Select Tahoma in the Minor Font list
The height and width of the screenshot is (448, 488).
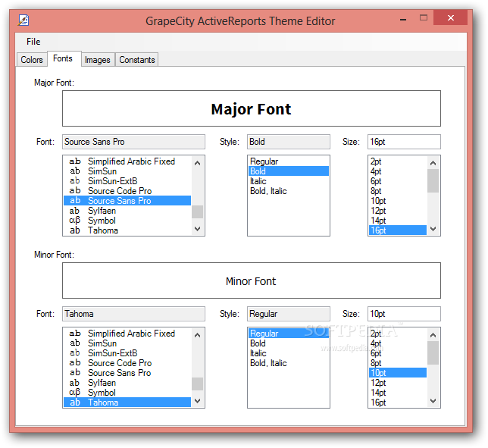click(x=127, y=403)
